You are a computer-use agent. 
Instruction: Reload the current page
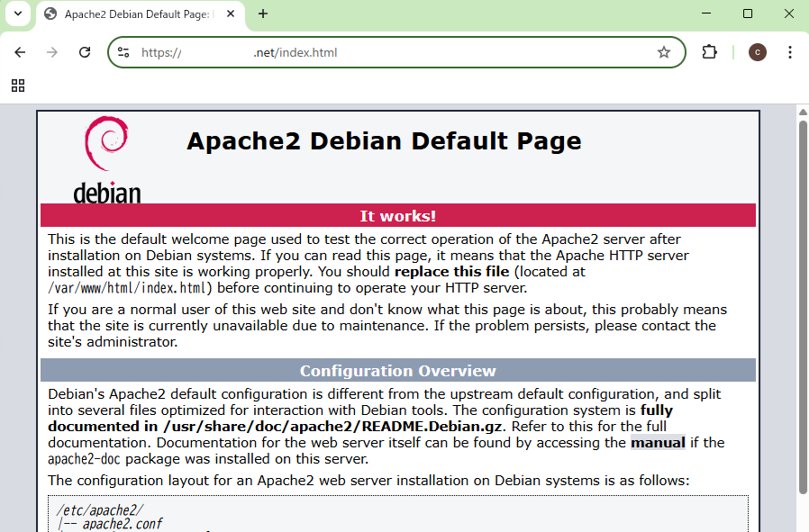[85, 52]
